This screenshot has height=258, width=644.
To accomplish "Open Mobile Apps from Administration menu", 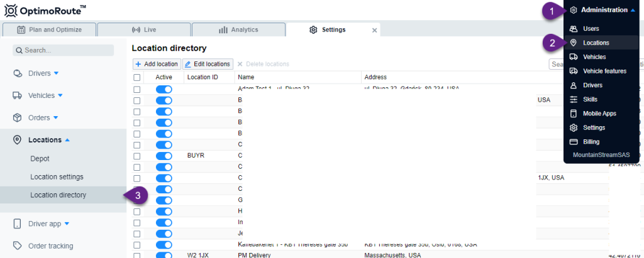I will pyautogui.click(x=601, y=114).
